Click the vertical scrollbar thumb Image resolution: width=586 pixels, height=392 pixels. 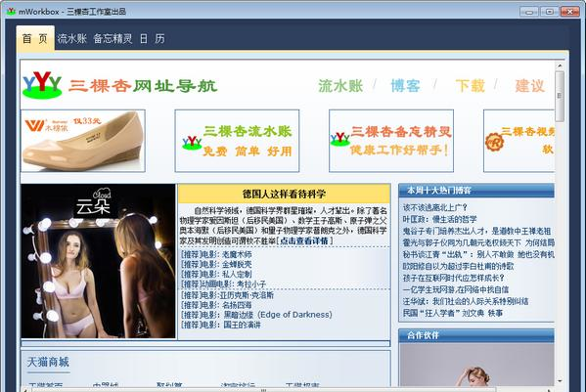click(560, 97)
